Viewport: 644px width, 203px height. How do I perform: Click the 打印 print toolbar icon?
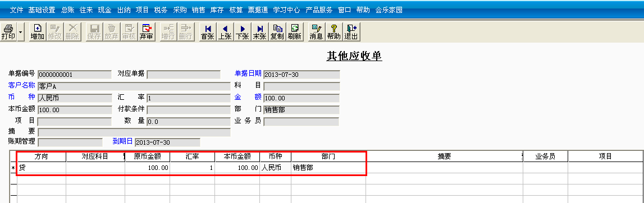(8, 31)
